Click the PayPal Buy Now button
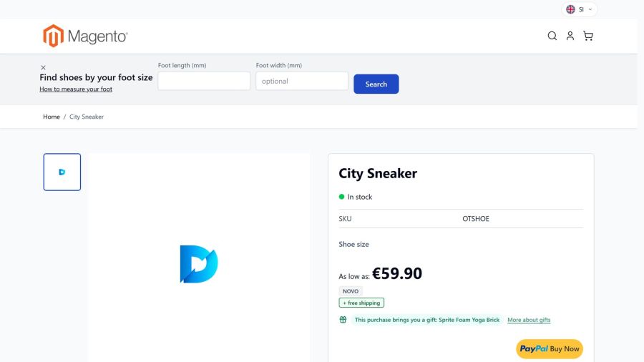644x362 pixels. point(550,349)
